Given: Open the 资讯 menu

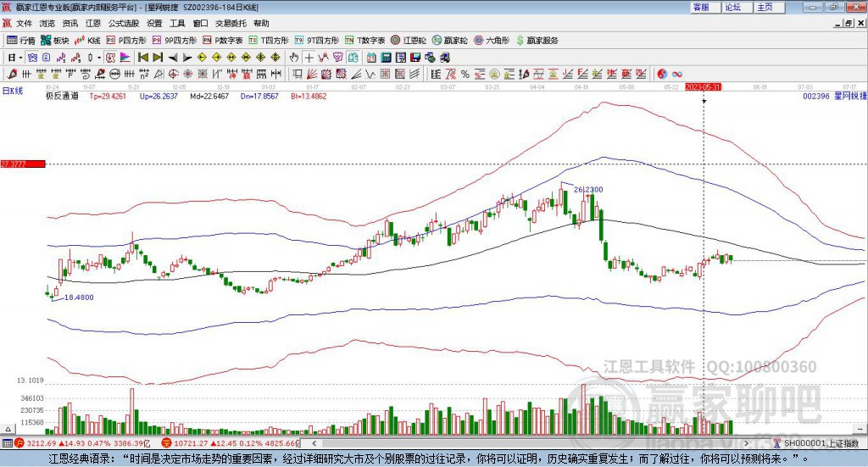Looking at the screenshot, I should coord(70,23).
